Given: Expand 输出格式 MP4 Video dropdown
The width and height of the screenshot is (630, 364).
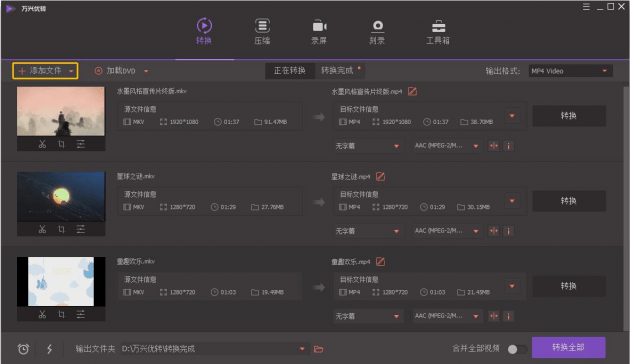Looking at the screenshot, I should click(x=571, y=71).
